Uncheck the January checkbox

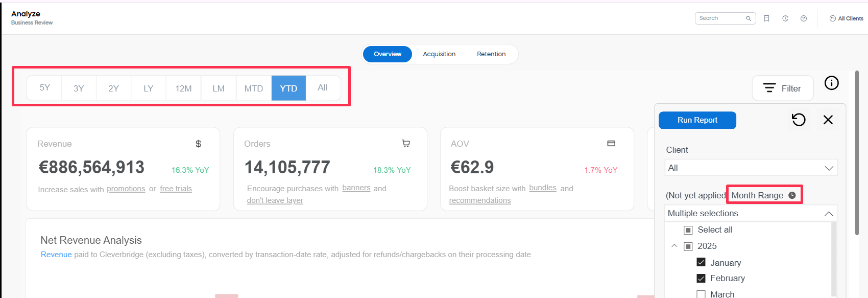(x=701, y=262)
